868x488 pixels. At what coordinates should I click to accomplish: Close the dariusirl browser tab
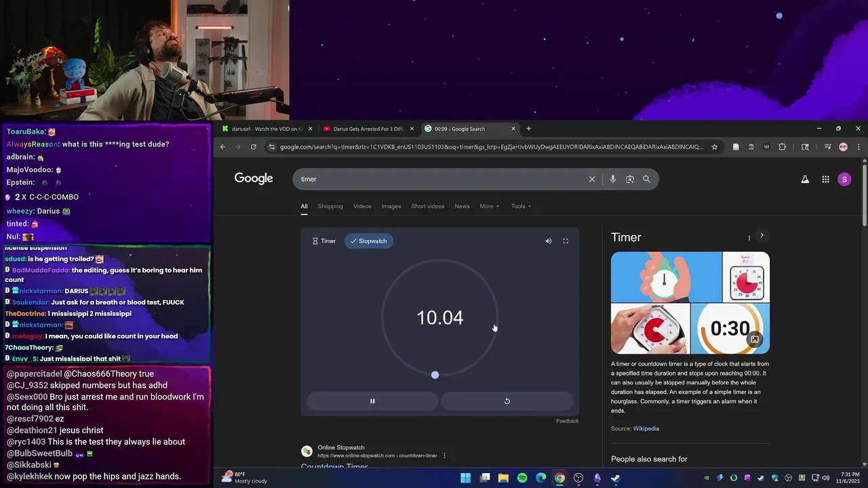[311, 129]
